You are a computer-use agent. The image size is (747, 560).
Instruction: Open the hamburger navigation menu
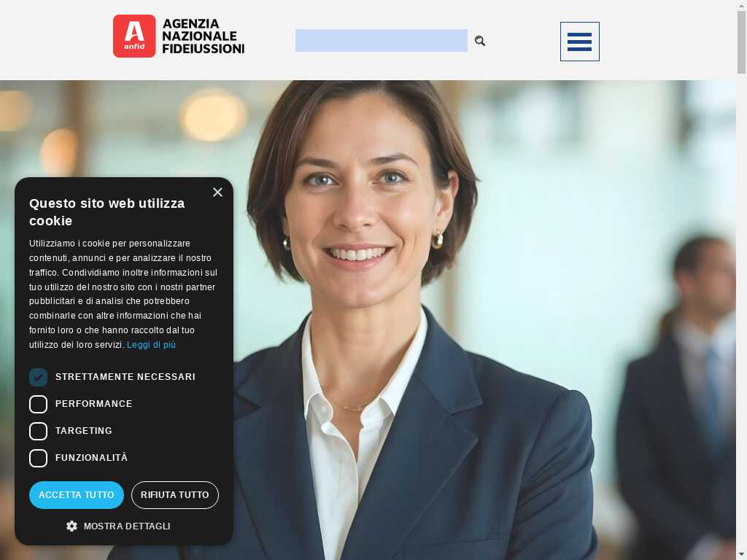(x=579, y=42)
